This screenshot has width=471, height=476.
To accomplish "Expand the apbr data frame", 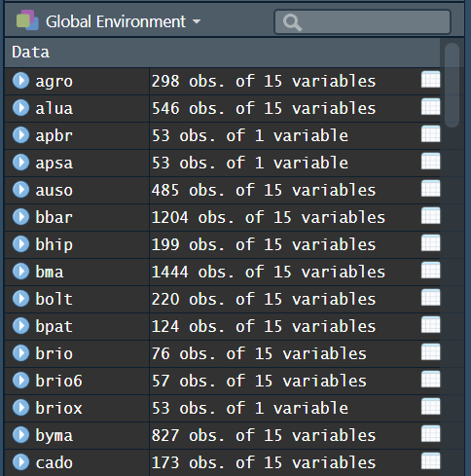I will pos(21,135).
